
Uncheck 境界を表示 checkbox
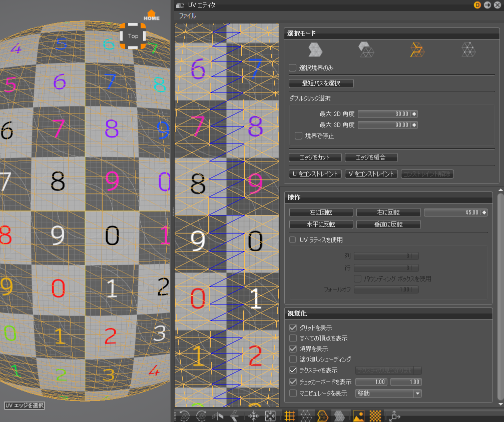click(293, 349)
